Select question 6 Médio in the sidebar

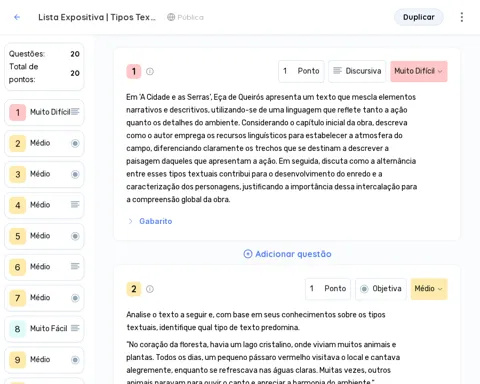tap(44, 267)
